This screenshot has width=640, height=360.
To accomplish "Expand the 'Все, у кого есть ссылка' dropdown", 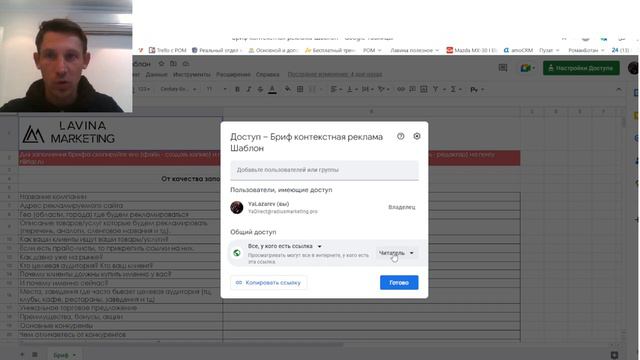I will point(285,246).
